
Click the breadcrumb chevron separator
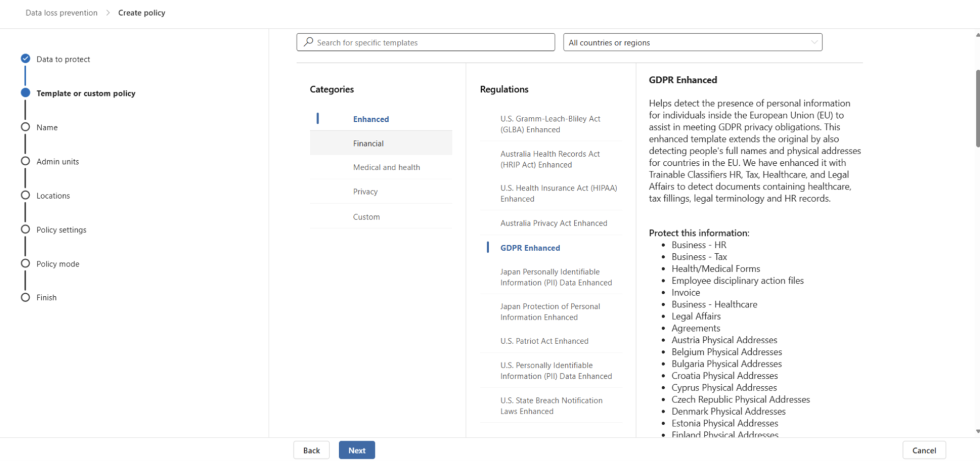pos(108,13)
